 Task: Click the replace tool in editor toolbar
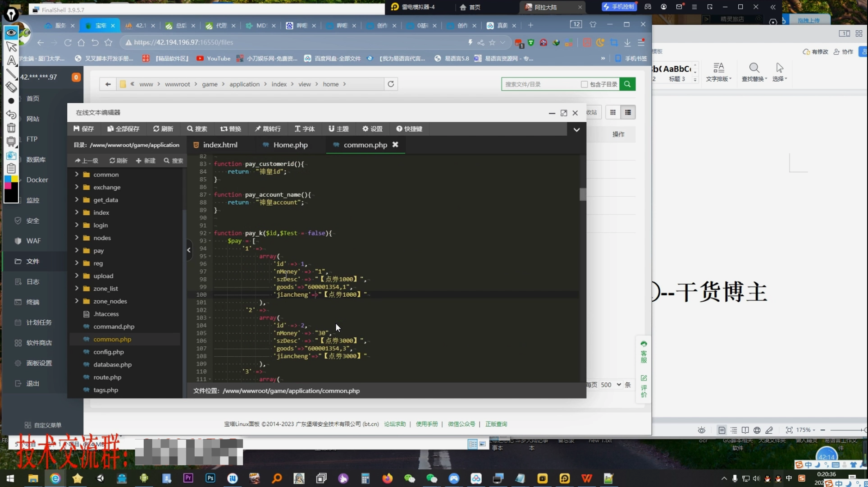231,129
